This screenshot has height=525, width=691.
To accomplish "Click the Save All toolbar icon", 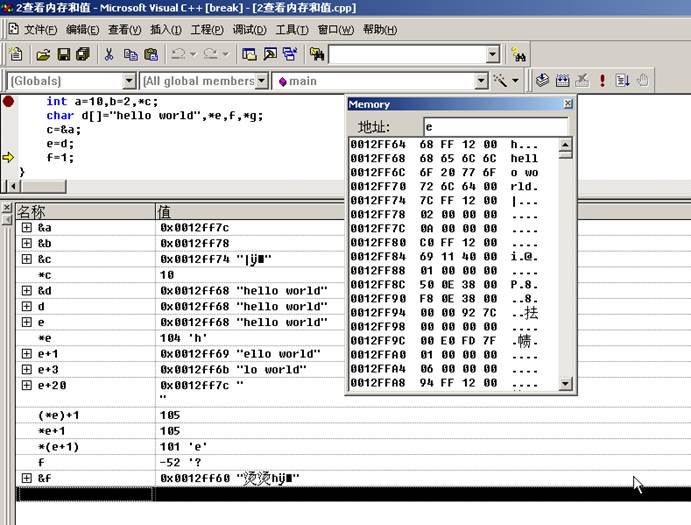I will pos(82,54).
